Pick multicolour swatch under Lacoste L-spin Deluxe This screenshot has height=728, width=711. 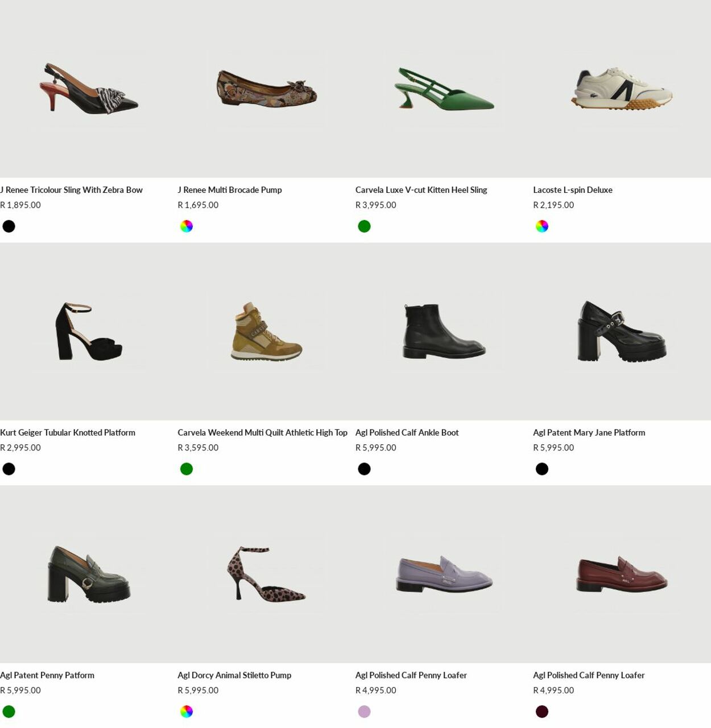(542, 226)
